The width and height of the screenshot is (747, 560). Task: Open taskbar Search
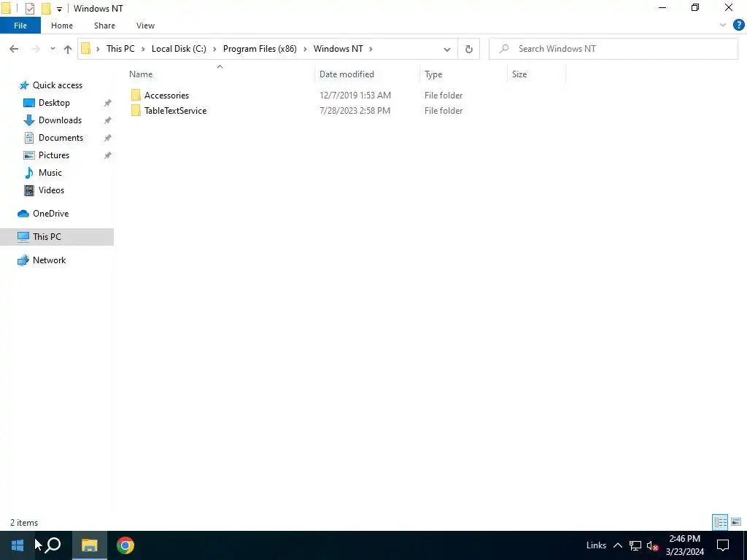[53, 545]
